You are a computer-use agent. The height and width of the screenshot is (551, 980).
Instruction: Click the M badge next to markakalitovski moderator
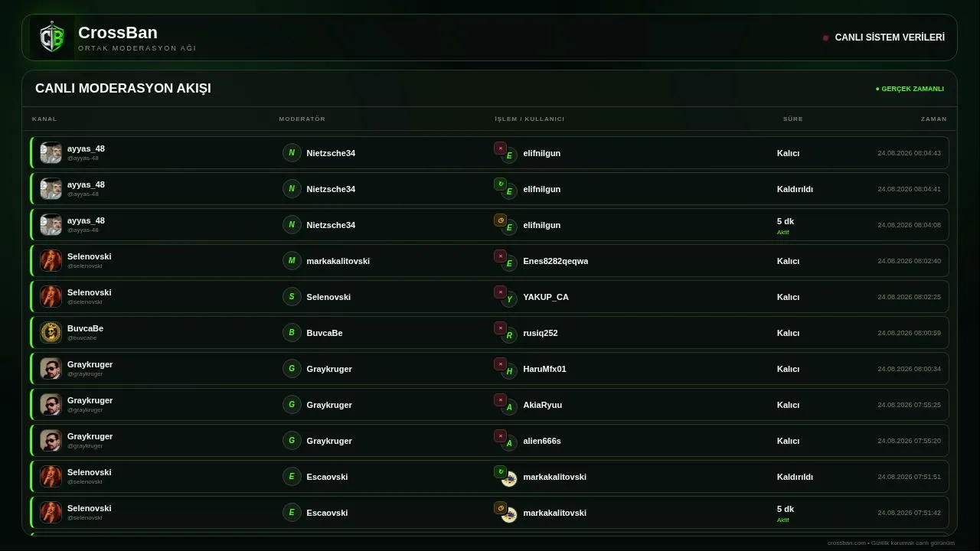pyautogui.click(x=292, y=261)
